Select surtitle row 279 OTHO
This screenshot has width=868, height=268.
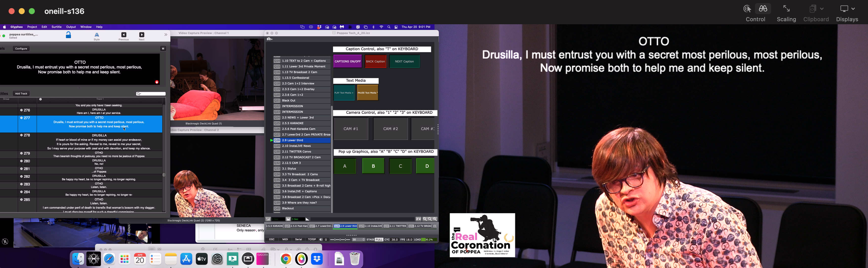pos(81,154)
